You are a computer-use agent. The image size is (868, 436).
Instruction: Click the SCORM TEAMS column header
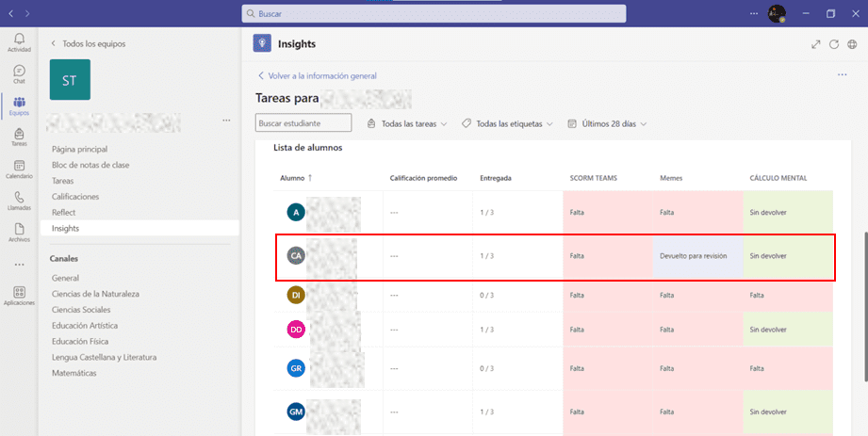tap(594, 178)
